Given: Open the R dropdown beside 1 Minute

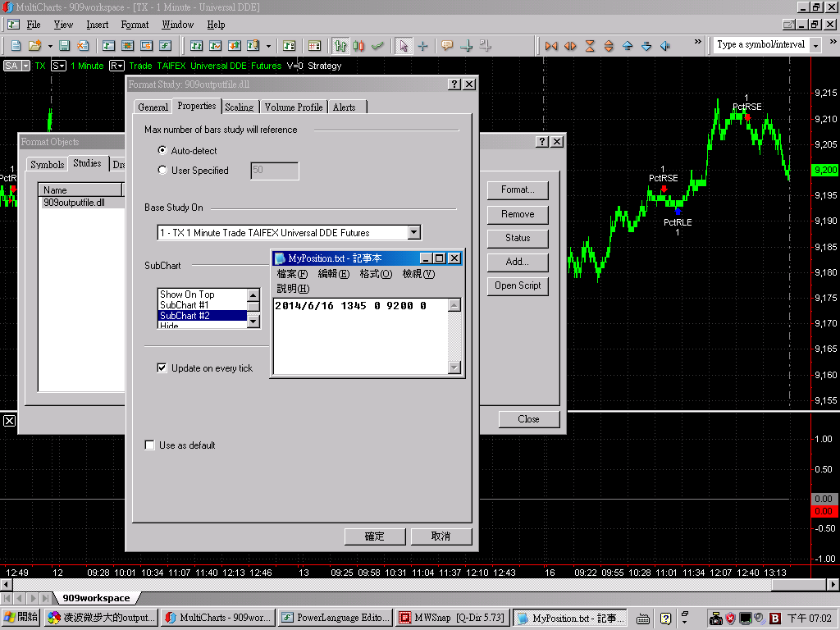Looking at the screenshot, I should pos(116,66).
